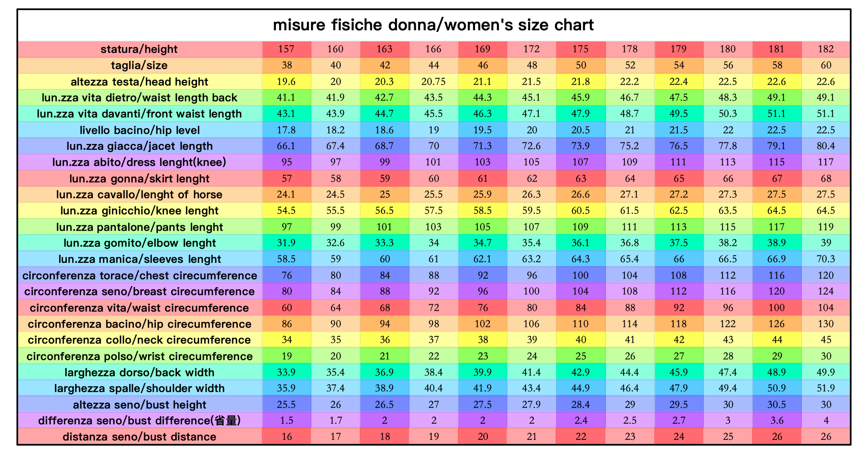868x454 pixels.
Task: Click the 'taglia/size' row header
Action: 139,66
